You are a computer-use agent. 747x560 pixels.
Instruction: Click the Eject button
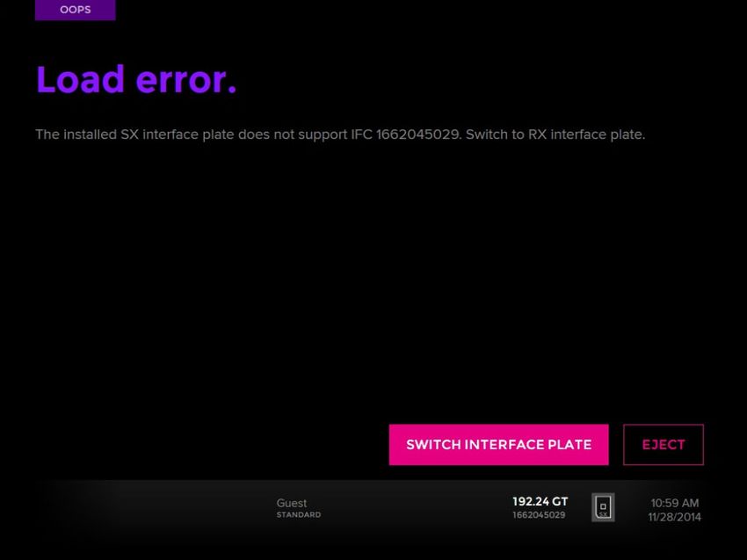pyautogui.click(x=664, y=445)
